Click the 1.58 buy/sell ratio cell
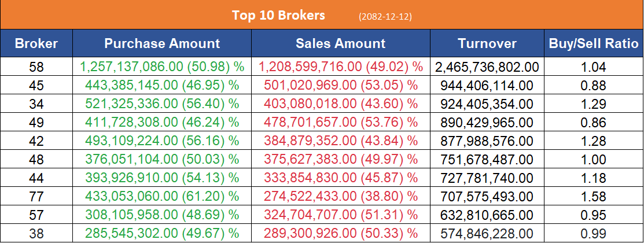This screenshot has height=243, width=644. (594, 196)
